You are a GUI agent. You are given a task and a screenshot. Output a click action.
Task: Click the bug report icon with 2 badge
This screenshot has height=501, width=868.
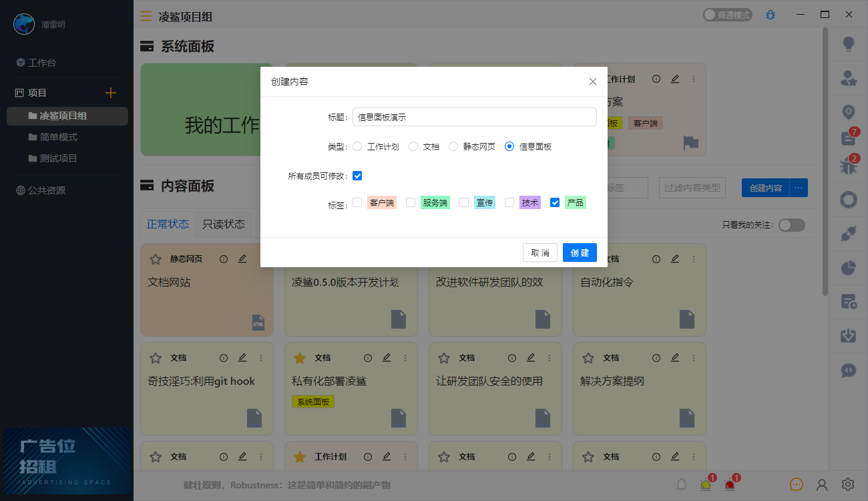pos(847,166)
